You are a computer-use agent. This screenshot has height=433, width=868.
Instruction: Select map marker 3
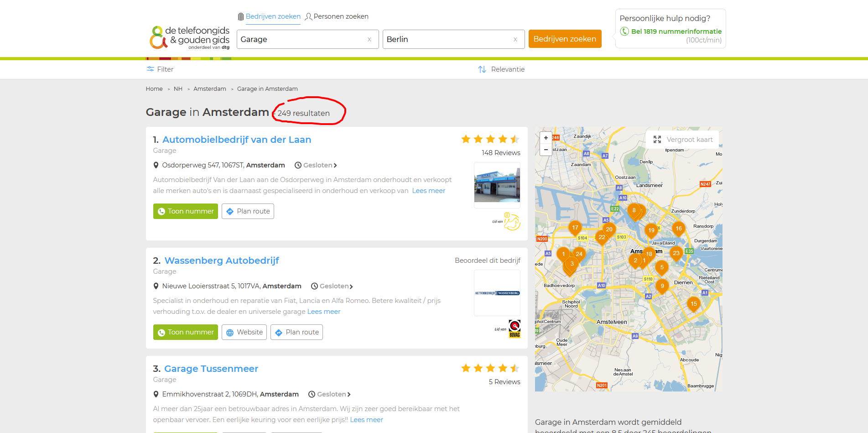572,265
